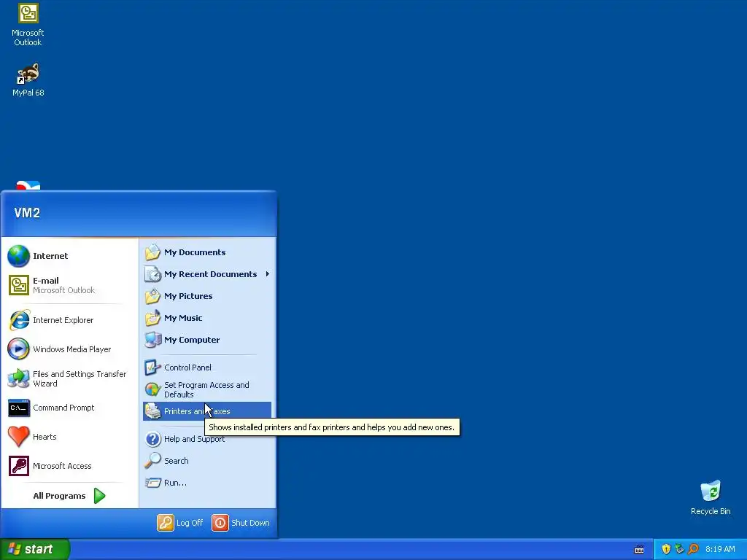Viewport: 747px width, 560px height.
Task: Select the All Programs menu label
Action: pos(59,496)
